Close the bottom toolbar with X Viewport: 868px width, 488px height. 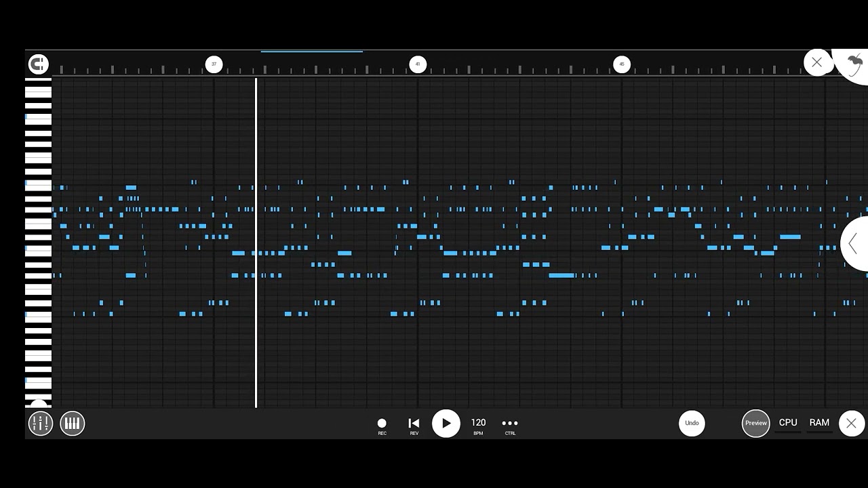point(851,423)
